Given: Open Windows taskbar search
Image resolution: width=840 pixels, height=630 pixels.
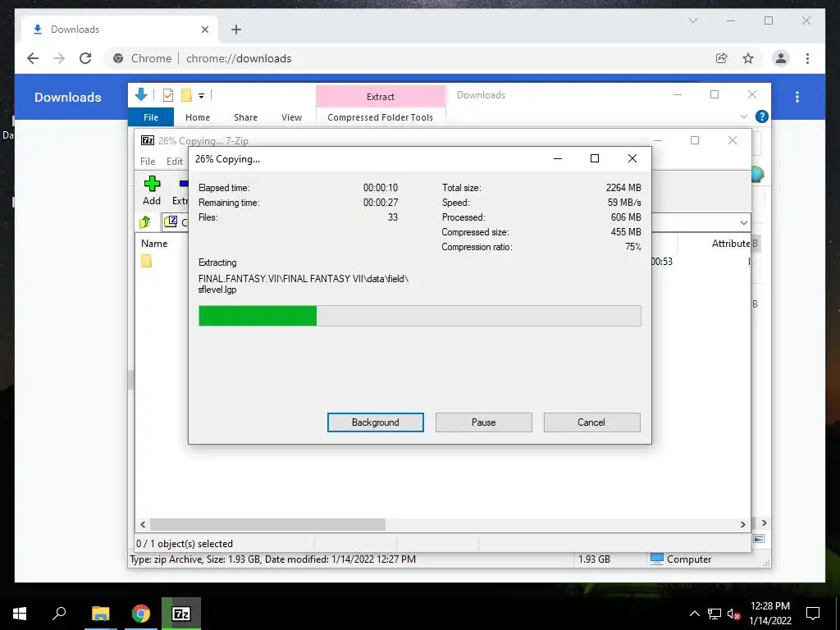Looking at the screenshot, I should pyautogui.click(x=59, y=614).
